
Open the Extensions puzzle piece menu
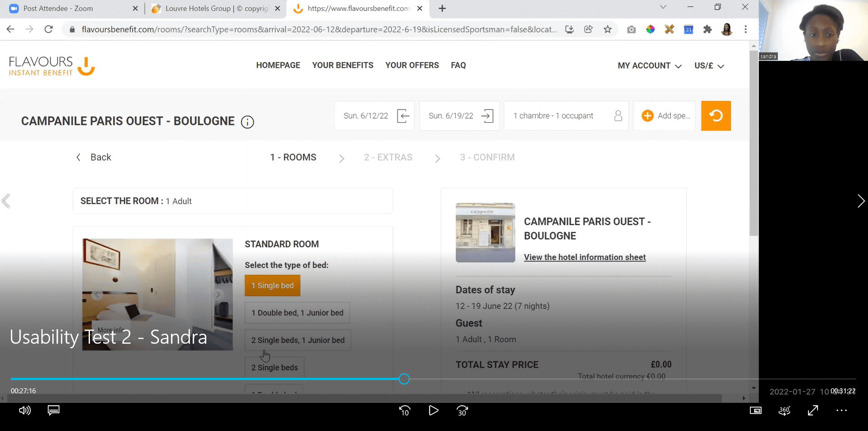click(708, 30)
